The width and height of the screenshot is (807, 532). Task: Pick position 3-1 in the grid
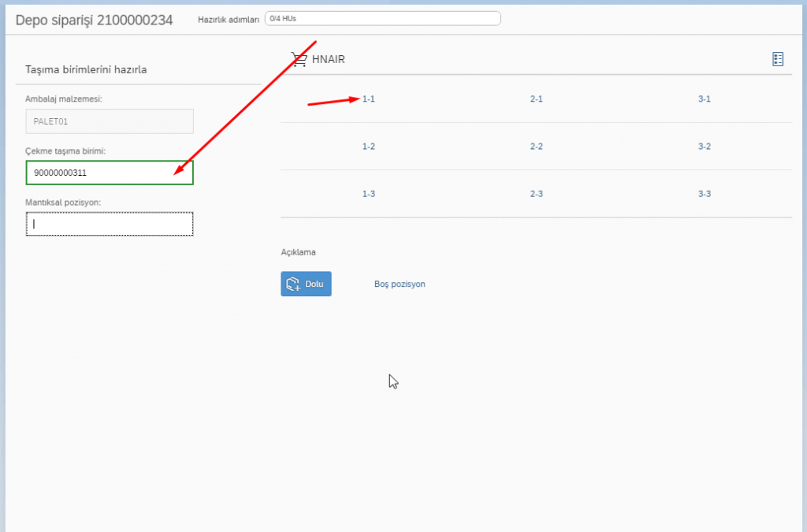click(705, 99)
